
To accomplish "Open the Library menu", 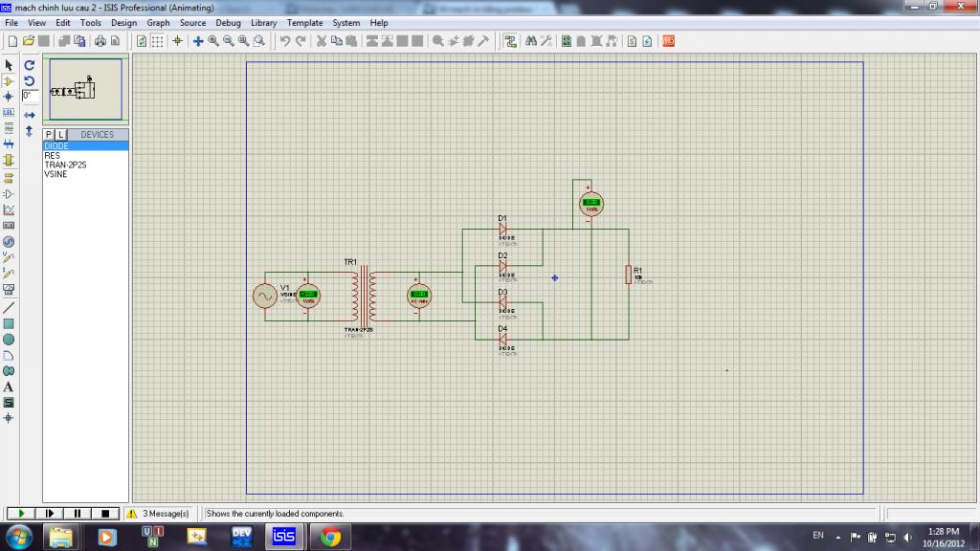I will (x=264, y=22).
